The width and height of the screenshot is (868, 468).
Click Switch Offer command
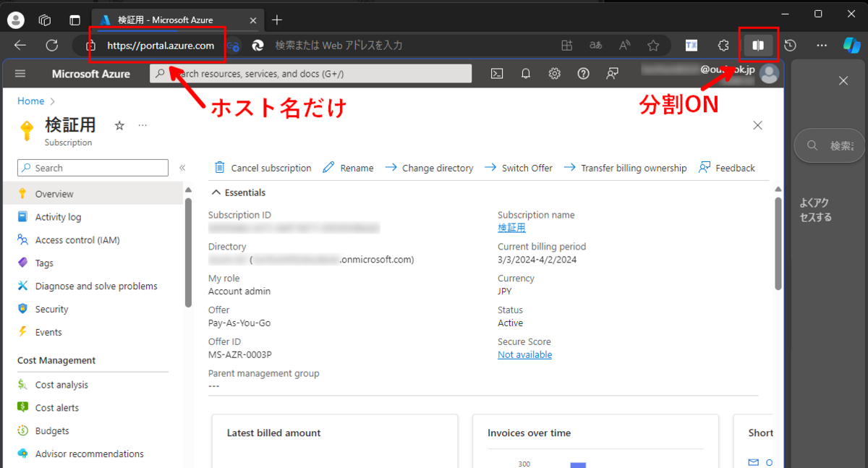coord(518,168)
